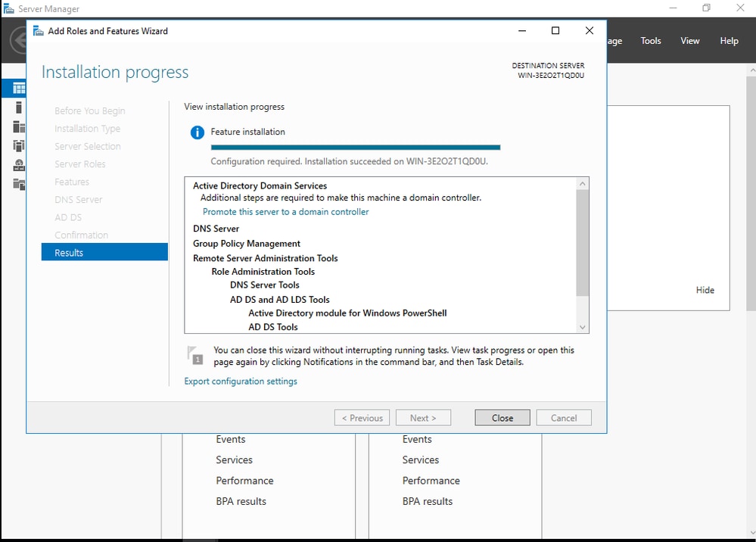Viewport: 756px width, 542px height.
Task: Select the AD DS role sidebar icon
Action: click(x=19, y=145)
